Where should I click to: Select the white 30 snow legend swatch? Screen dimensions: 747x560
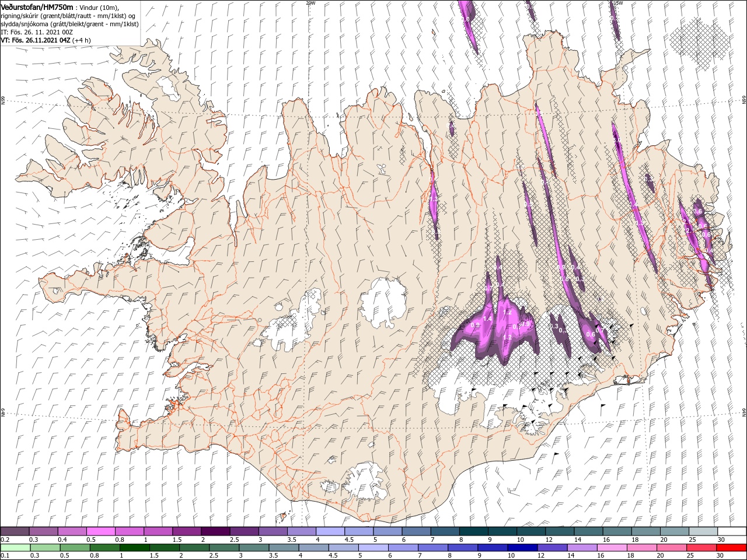coord(732,531)
